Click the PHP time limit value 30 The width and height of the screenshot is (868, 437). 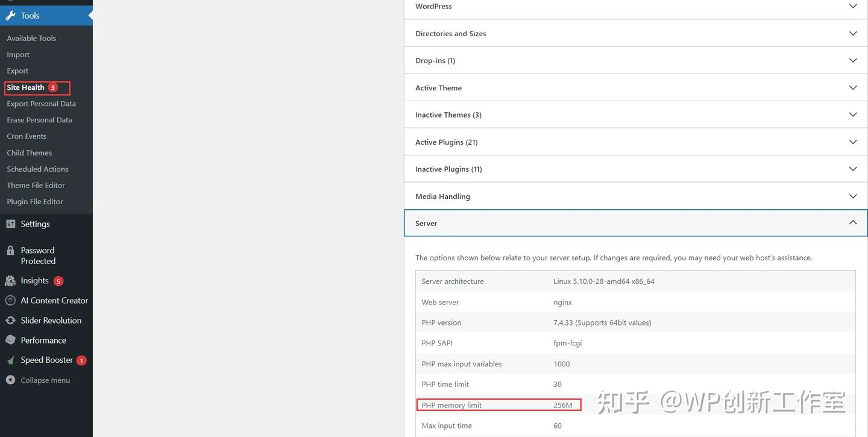click(x=558, y=385)
